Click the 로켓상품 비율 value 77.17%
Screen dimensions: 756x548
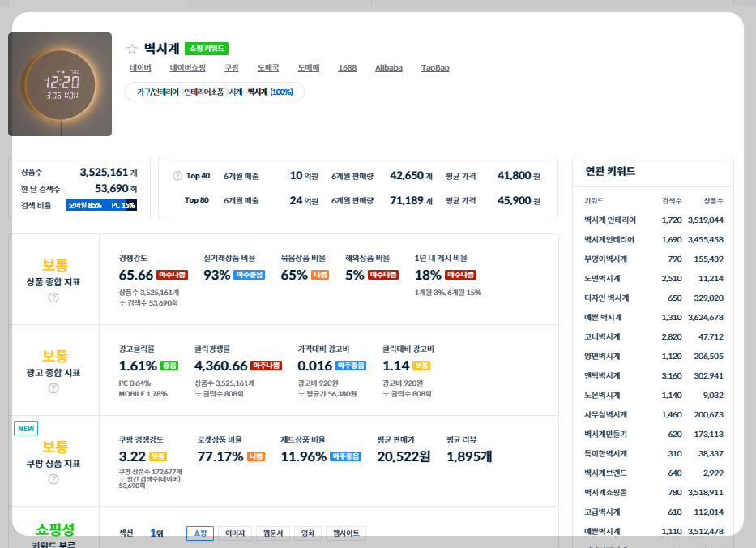click(x=220, y=456)
